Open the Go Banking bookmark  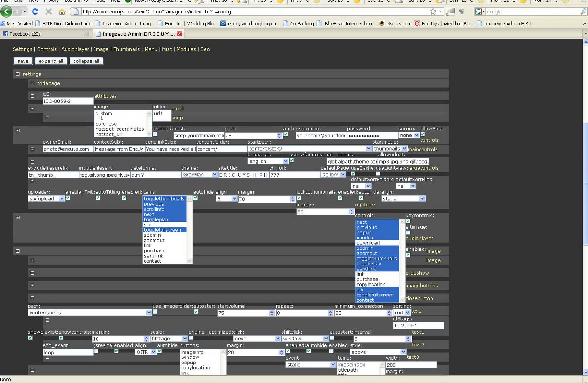point(299,23)
